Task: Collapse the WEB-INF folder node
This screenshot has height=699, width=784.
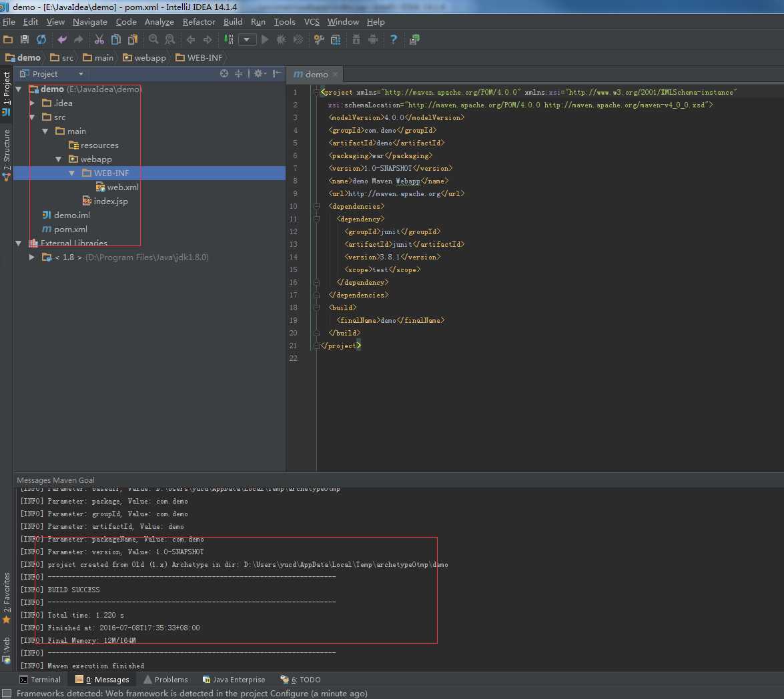Action: click(x=71, y=173)
